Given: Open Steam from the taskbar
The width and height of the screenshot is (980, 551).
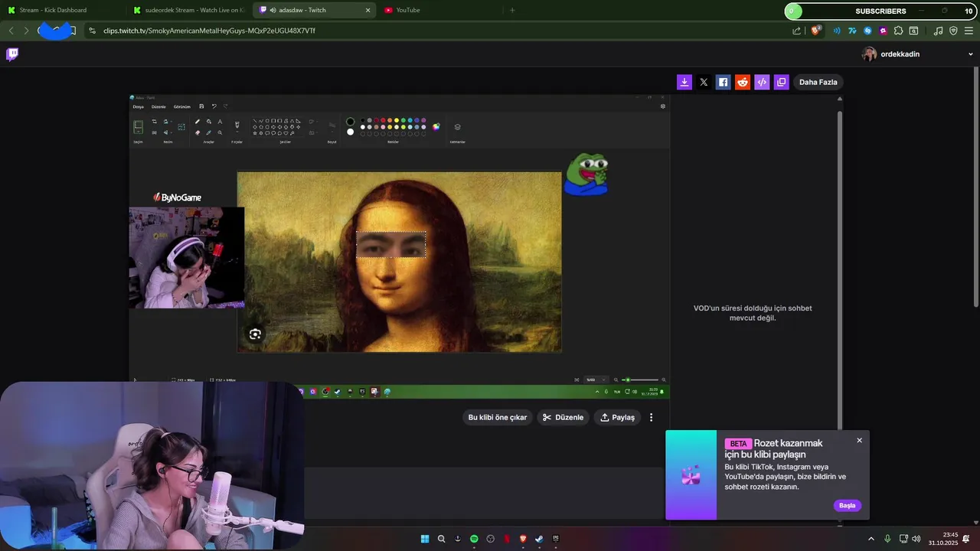Looking at the screenshot, I should click(539, 539).
